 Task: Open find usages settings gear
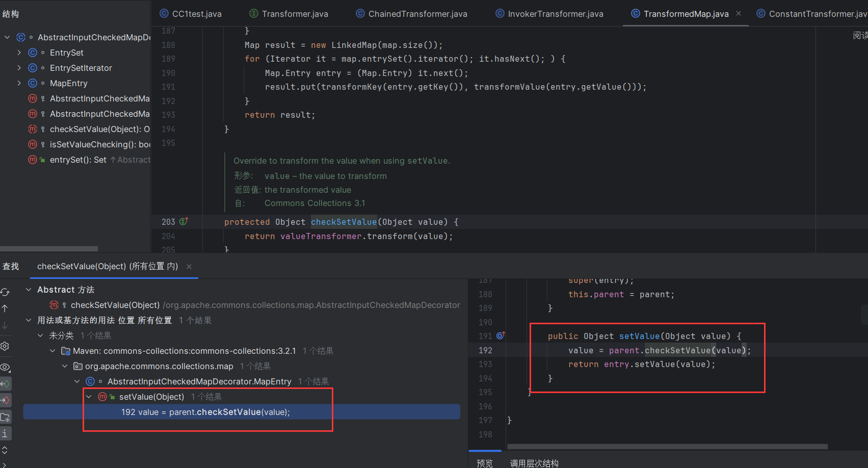[5, 346]
